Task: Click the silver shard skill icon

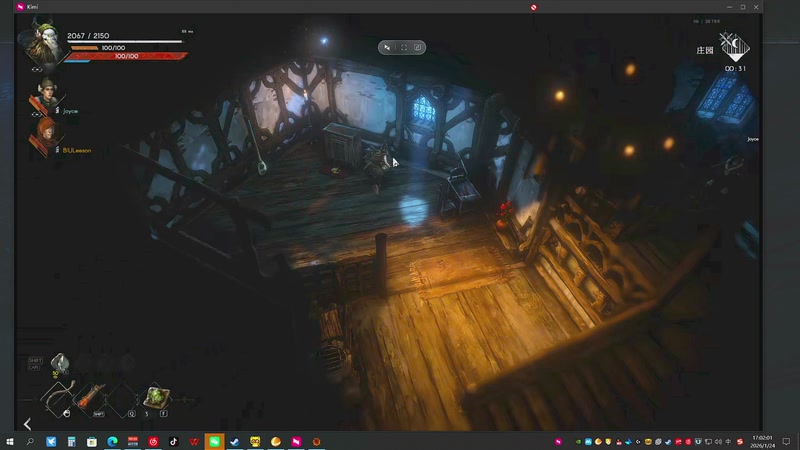Action: (60, 362)
